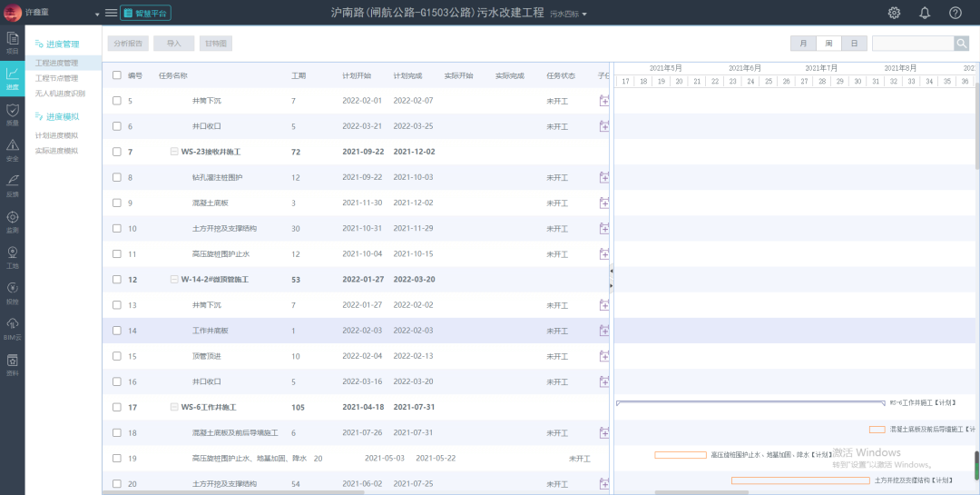Open the help question mark icon
980x495 pixels.
[x=955, y=13]
